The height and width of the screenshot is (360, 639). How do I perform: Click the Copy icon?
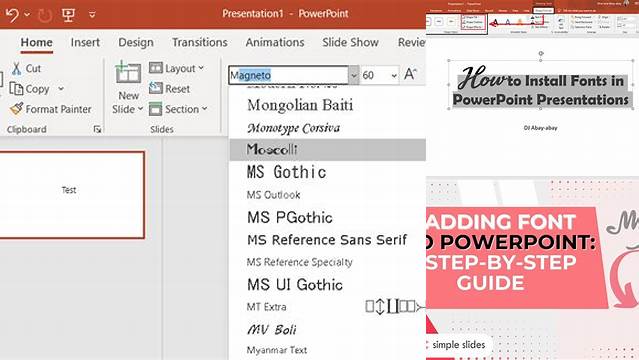click(x=16, y=89)
